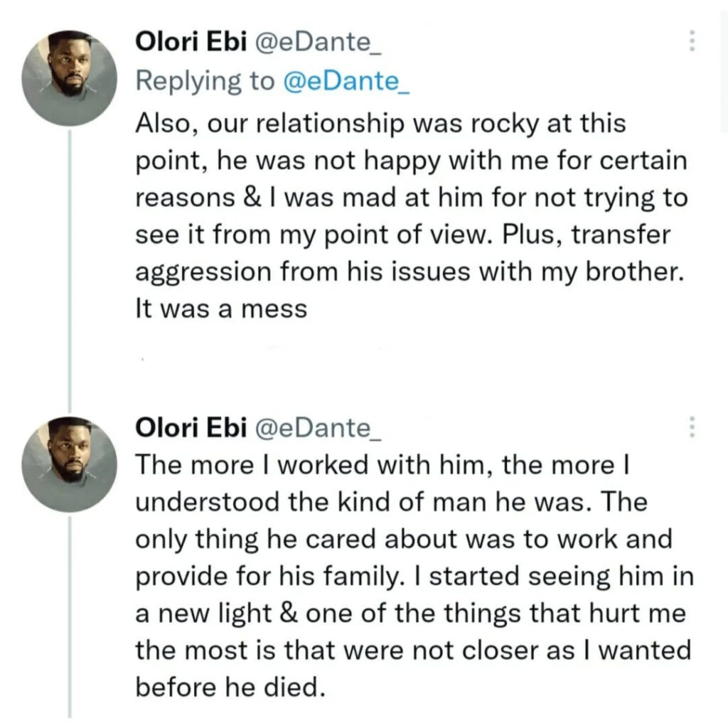Click the blue @eDante_ mention after Replying to
This screenshot has width=728, height=728.
tap(346, 82)
